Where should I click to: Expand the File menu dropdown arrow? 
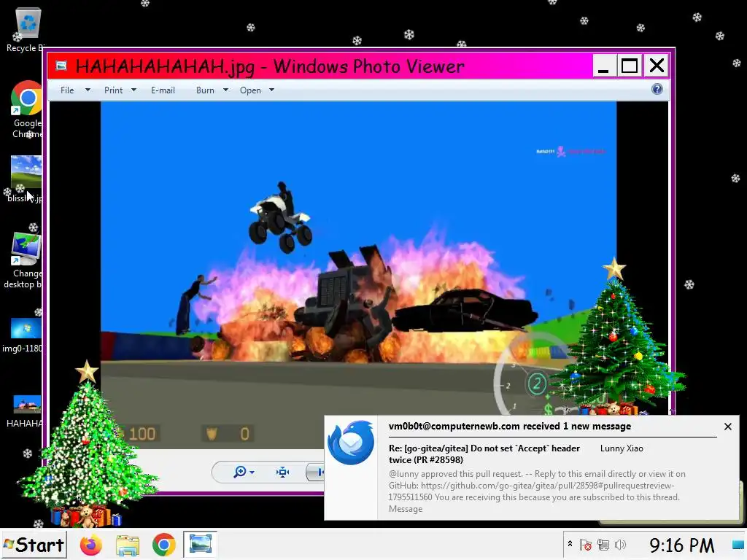(x=88, y=90)
